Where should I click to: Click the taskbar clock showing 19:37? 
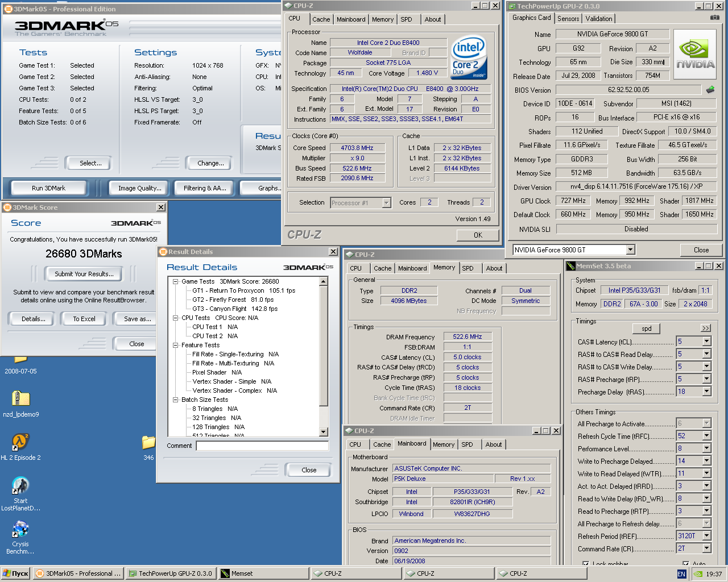tap(714, 574)
